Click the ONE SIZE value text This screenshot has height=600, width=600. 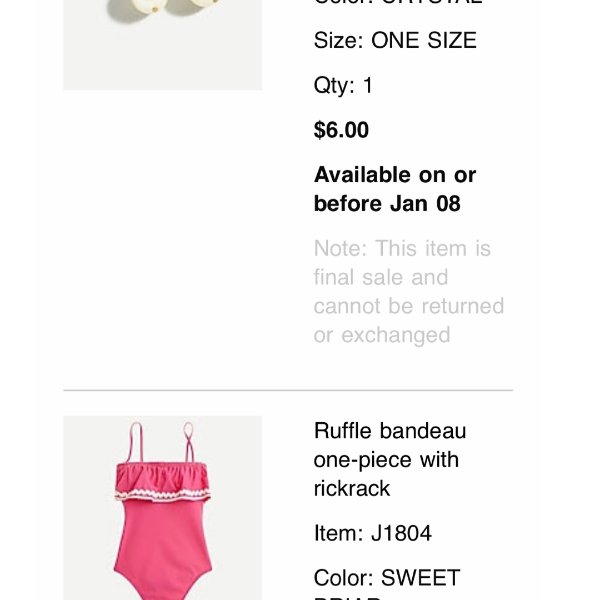(424, 40)
